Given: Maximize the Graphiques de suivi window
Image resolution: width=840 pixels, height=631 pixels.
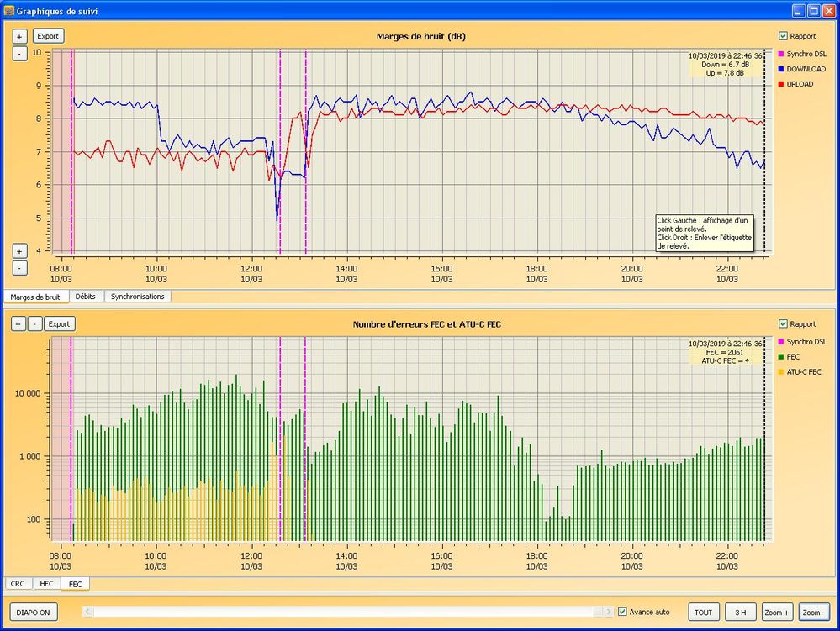Looking at the screenshot, I should [x=814, y=11].
